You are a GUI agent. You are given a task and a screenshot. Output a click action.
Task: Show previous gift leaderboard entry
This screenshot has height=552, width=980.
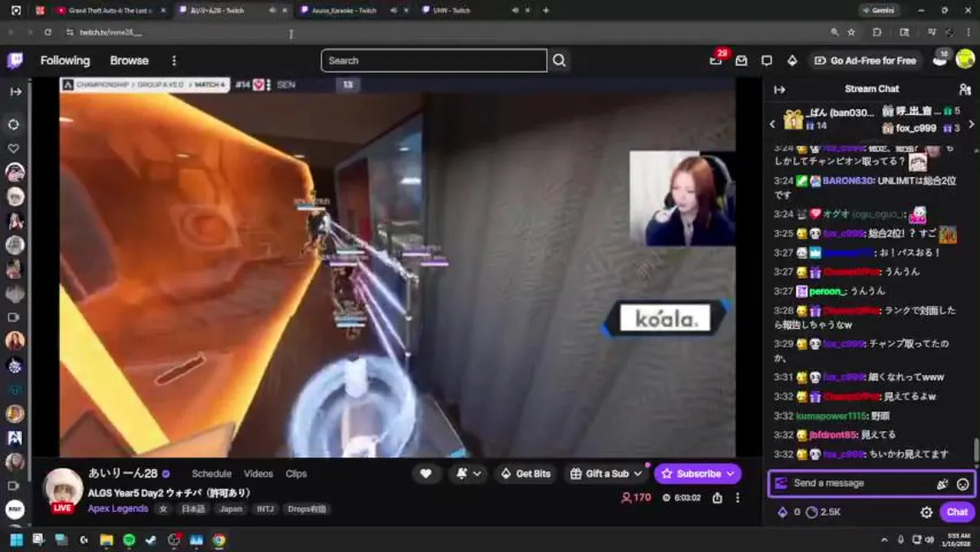772,123
